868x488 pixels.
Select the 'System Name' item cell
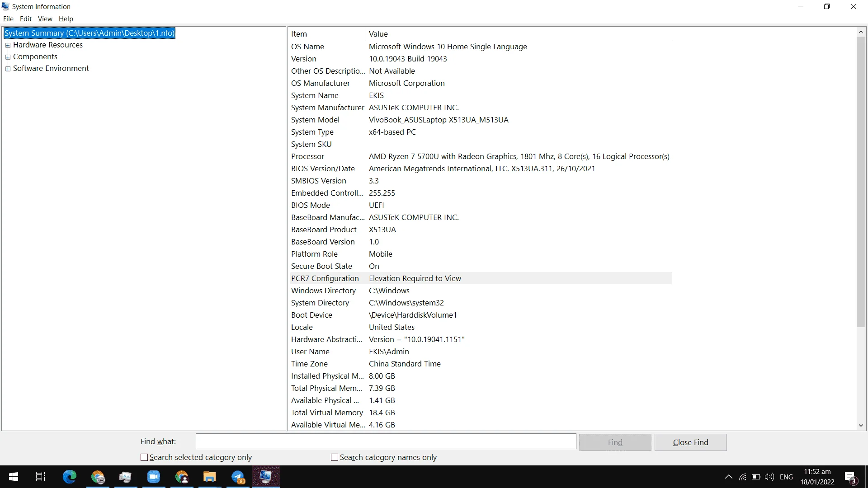pos(315,95)
